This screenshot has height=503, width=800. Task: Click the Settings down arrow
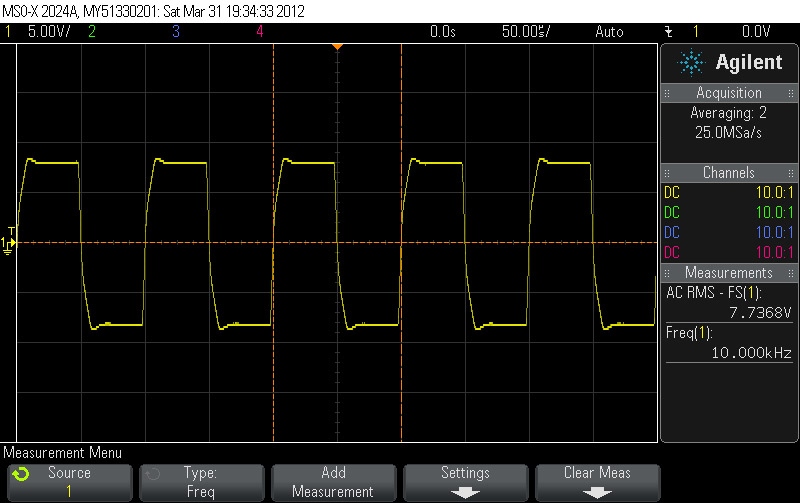click(465, 493)
